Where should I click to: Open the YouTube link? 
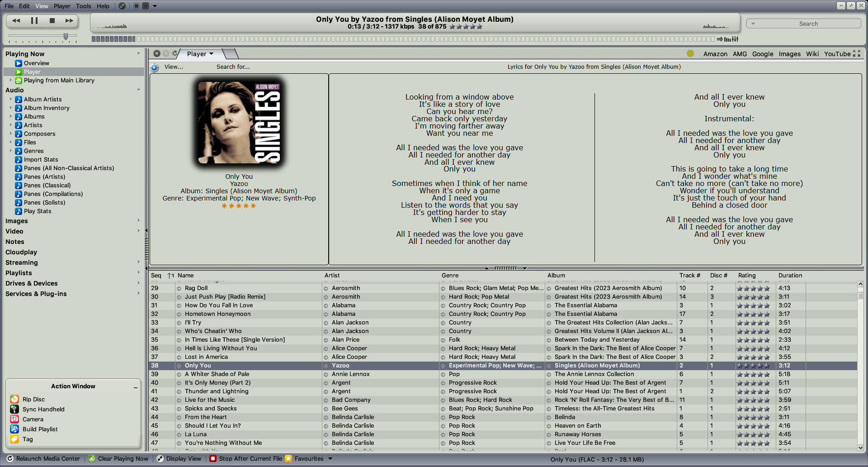[x=837, y=54]
